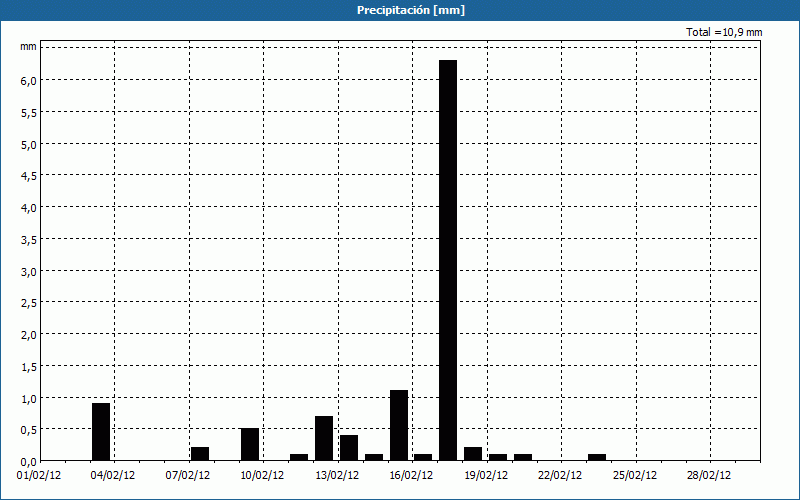This screenshot has width=800, height=500.
Task: Click the y-axis value 4,0
Action: tap(29, 208)
